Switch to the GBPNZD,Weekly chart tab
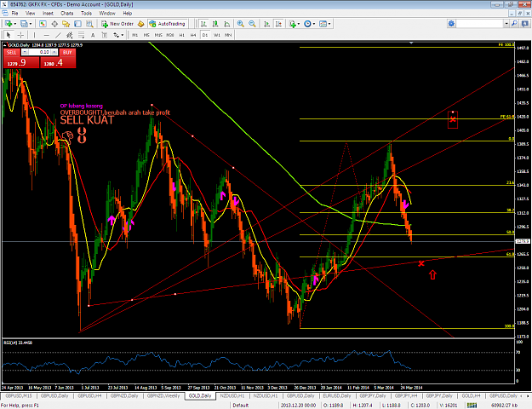Viewport: 532px width, 409px height. tap(163, 395)
